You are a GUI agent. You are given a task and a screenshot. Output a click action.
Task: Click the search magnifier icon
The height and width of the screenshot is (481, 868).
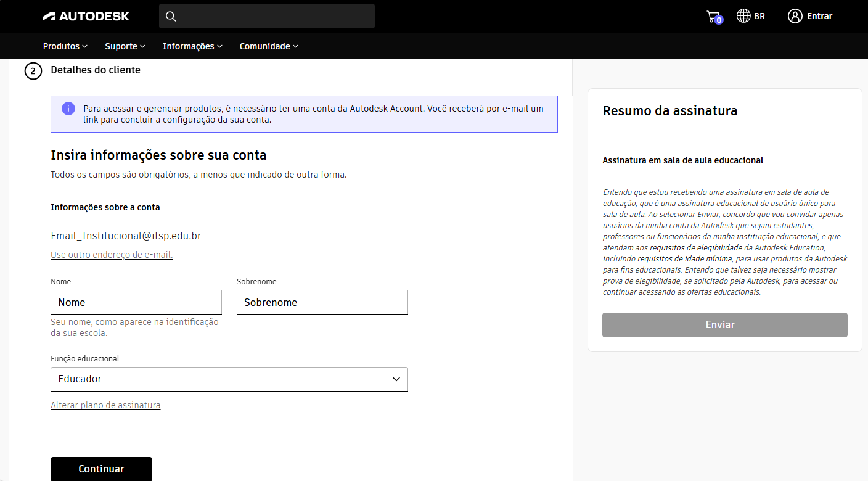click(171, 17)
